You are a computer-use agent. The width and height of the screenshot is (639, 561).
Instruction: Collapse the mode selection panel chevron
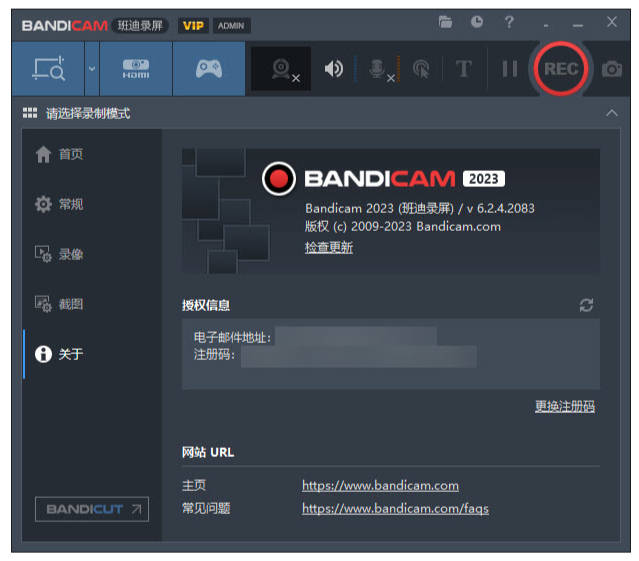(612, 113)
